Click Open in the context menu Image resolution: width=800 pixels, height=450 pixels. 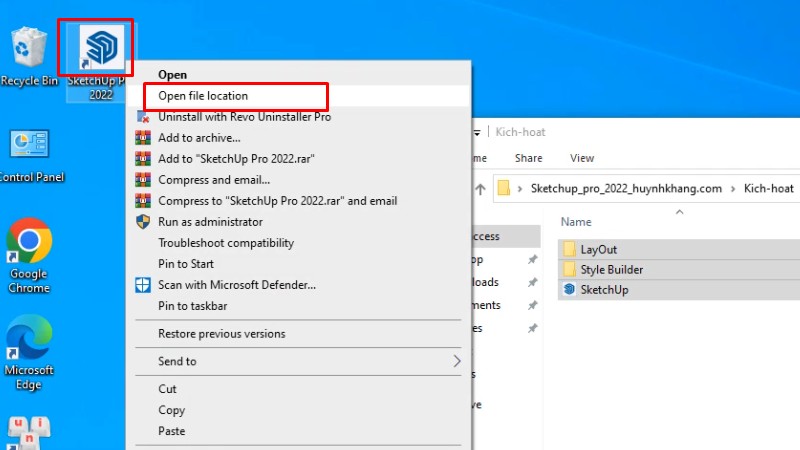[x=172, y=75]
